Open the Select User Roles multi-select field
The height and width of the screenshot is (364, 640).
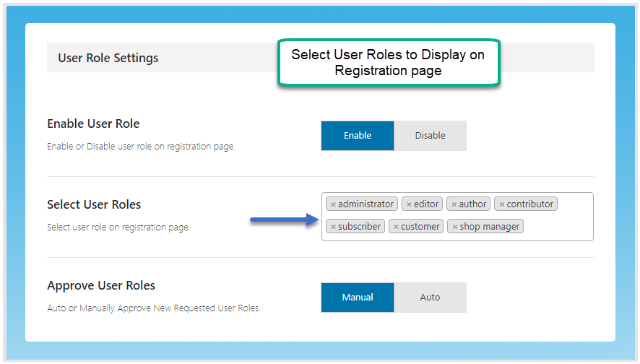click(x=563, y=227)
